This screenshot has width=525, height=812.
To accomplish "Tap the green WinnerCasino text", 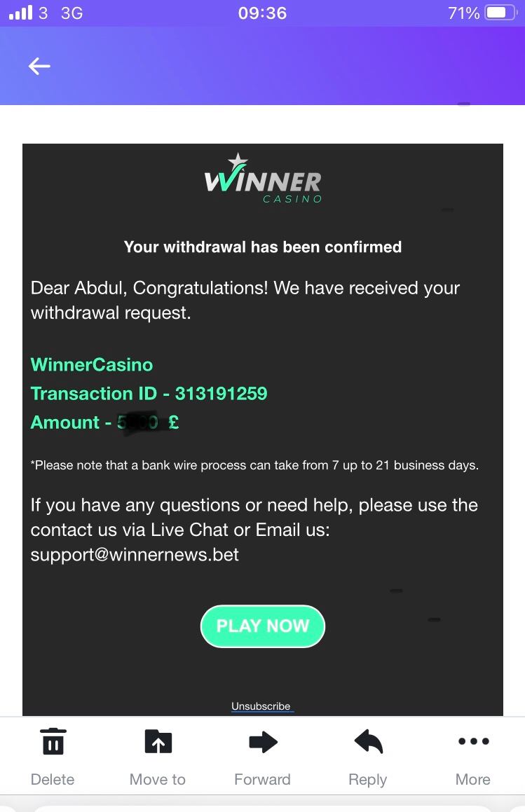I will [x=92, y=364].
